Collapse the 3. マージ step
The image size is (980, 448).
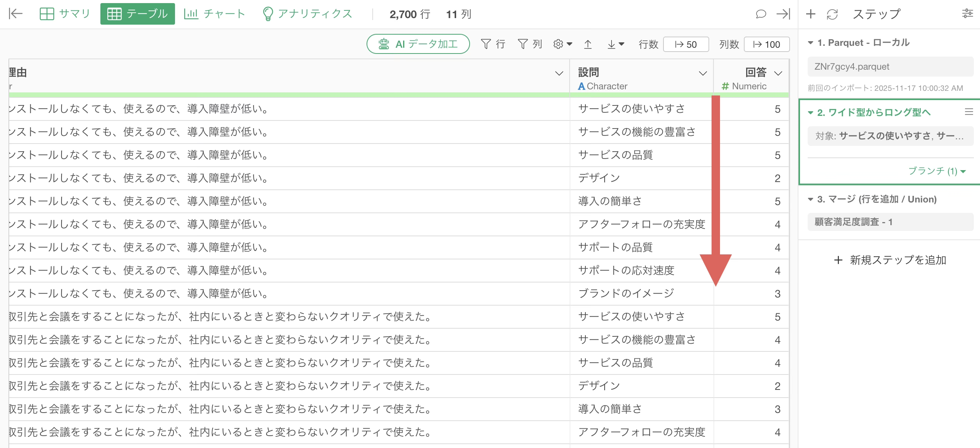pyautogui.click(x=810, y=199)
